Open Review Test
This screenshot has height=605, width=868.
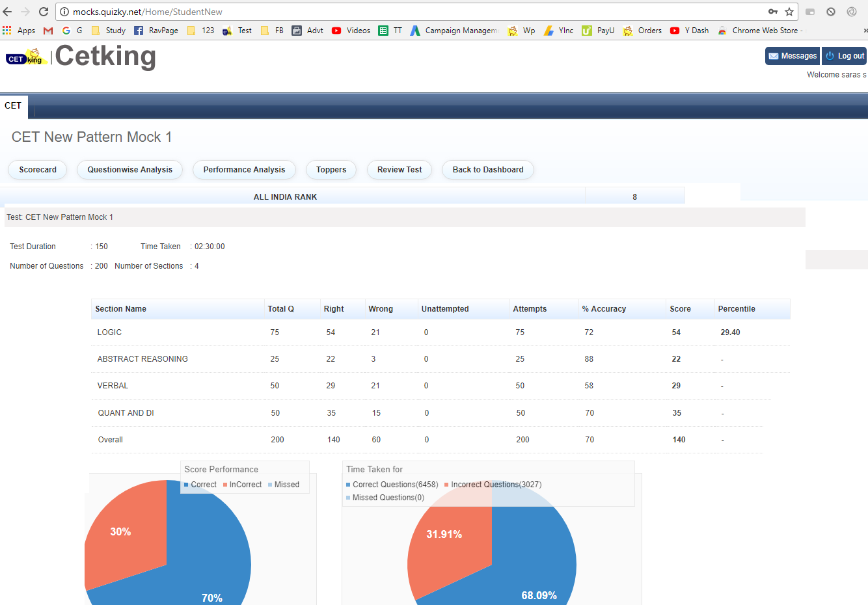400,170
